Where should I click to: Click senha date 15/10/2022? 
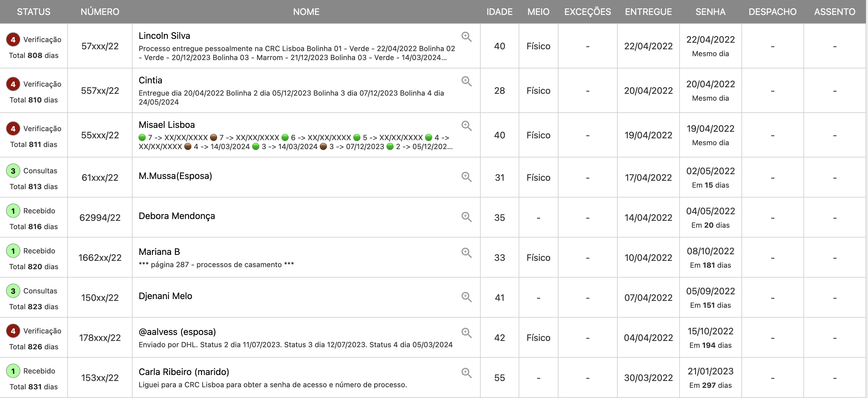point(710,331)
